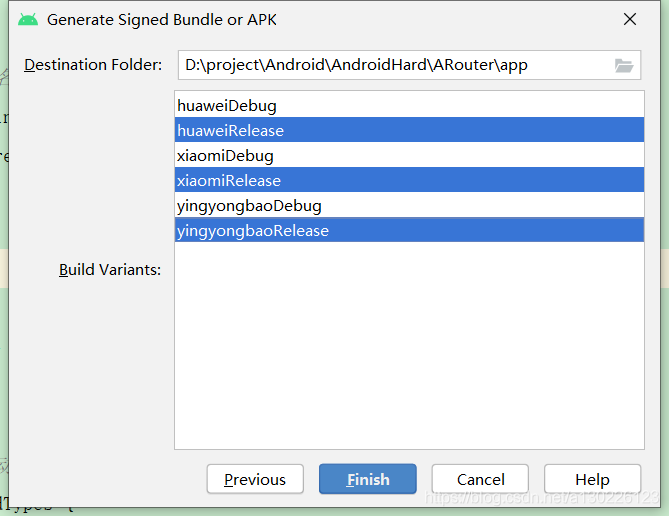
Task: Select huaweiRelease in the variants list
Action: coord(409,130)
